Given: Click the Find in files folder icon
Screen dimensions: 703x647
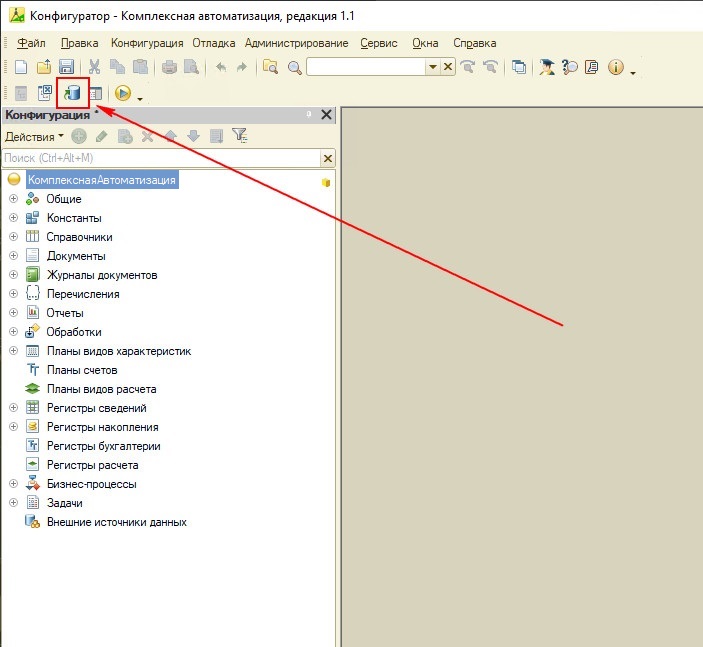Looking at the screenshot, I should [x=270, y=67].
